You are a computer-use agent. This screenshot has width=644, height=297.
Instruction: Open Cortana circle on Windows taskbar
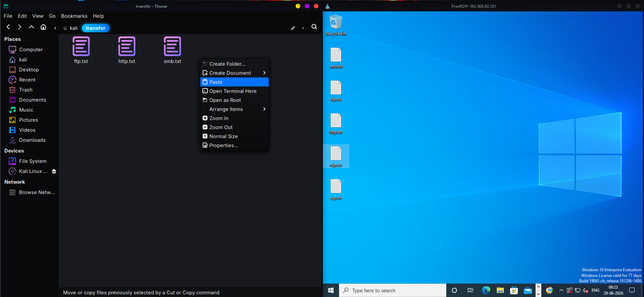click(x=454, y=290)
